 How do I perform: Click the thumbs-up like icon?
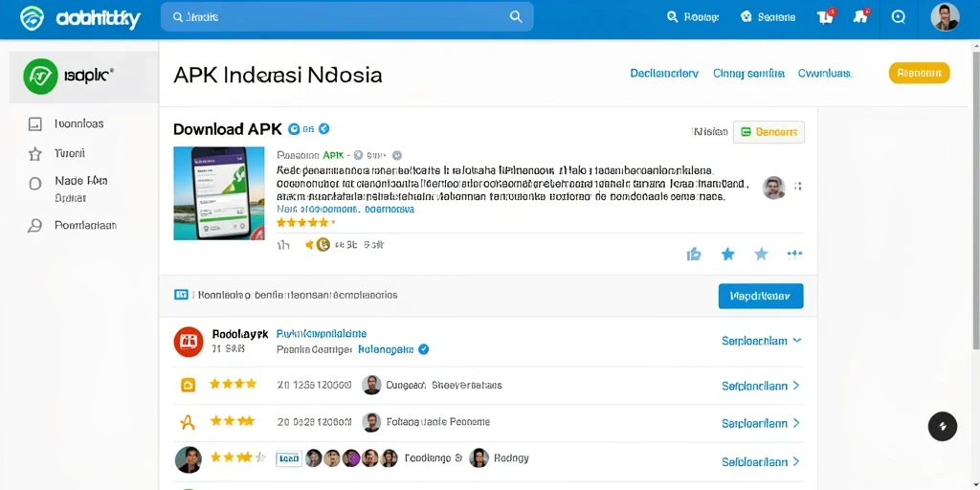click(694, 254)
